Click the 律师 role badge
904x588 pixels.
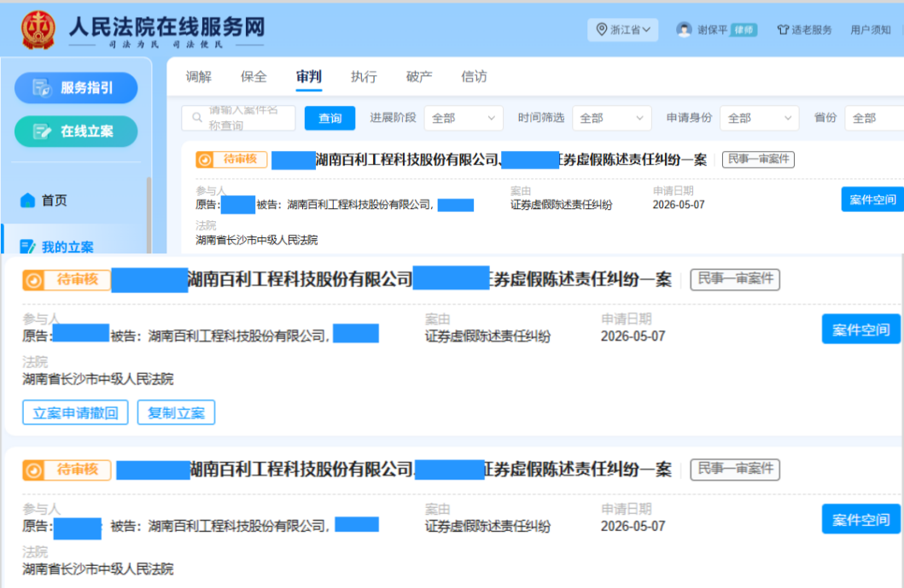744,30
